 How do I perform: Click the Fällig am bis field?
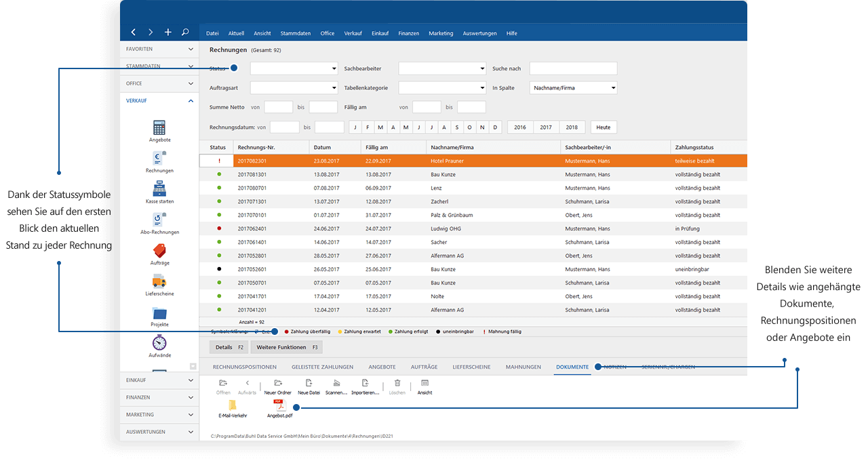point(471,107)
